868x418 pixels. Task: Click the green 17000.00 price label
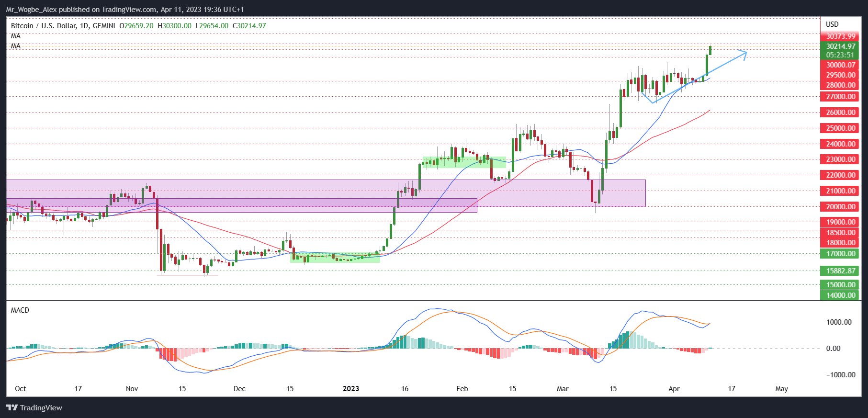840,254
